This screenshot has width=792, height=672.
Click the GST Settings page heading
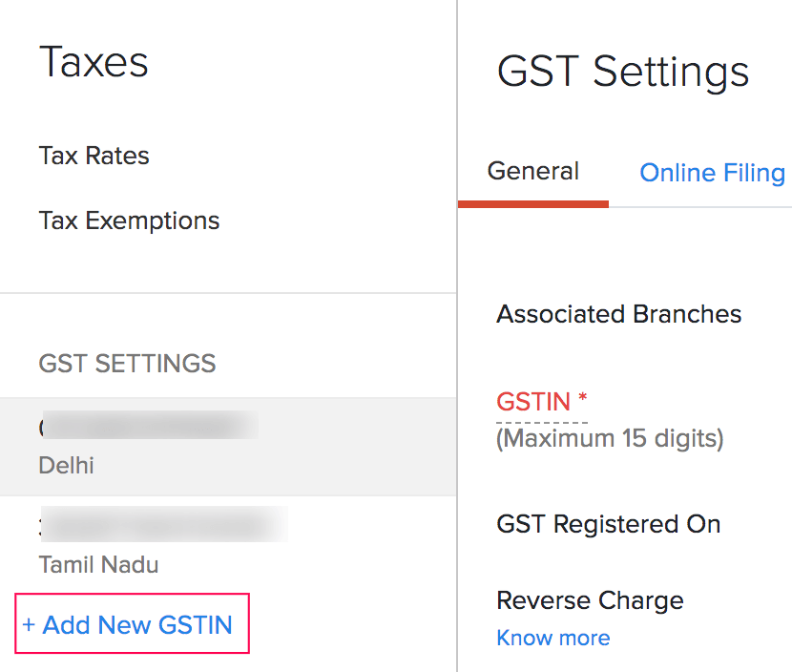623,72
